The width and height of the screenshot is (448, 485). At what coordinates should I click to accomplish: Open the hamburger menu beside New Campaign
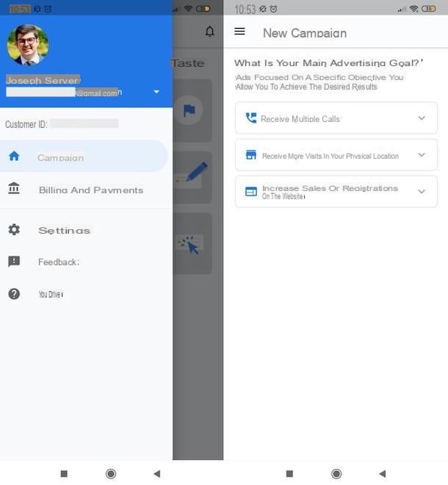239,32
